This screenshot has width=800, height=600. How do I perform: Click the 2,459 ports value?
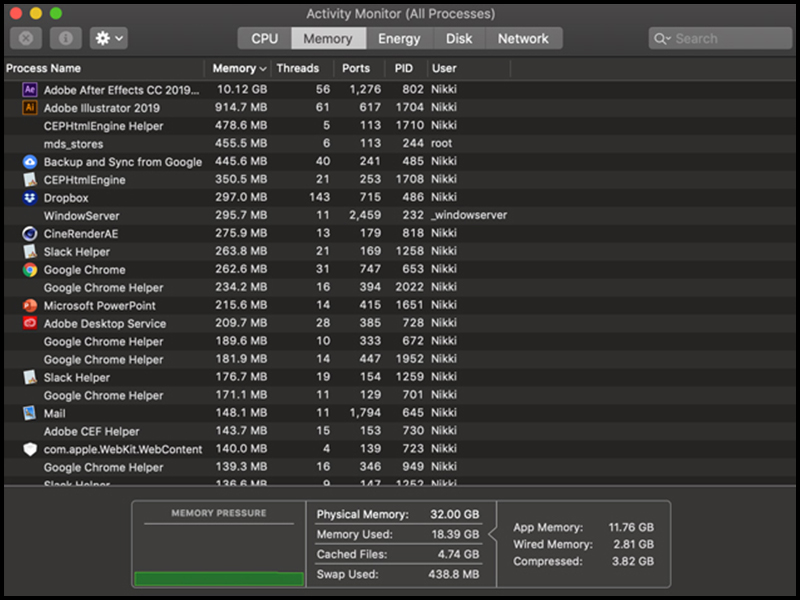(365, 215)
